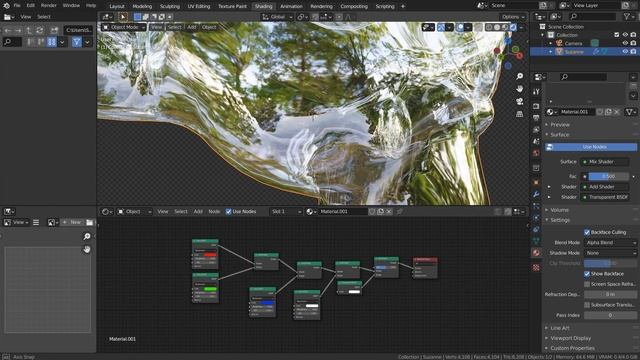Open the Tool properties tab
This screenshot has height=360, width=640.
tap(536, 92)
